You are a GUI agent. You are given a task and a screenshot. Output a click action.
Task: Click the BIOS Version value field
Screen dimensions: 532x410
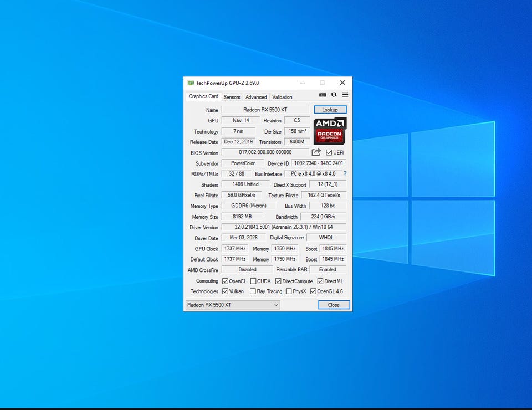[265, 152]
